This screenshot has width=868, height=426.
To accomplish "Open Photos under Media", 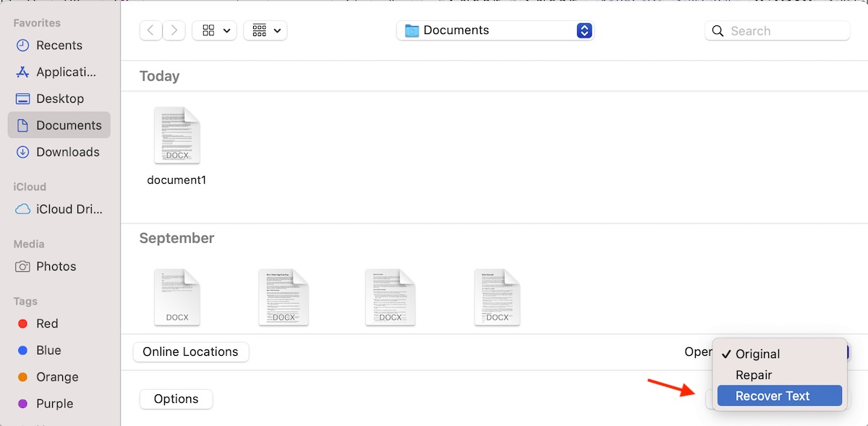I will click(x=59, y=266).
